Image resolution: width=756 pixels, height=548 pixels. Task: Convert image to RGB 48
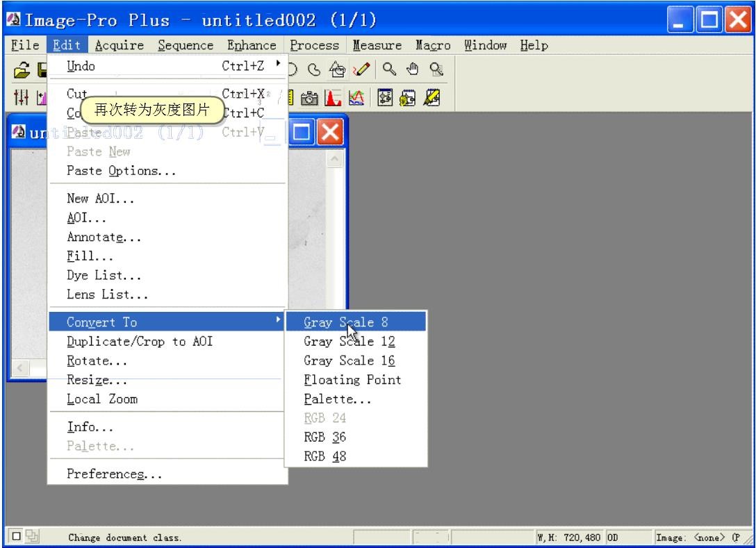pyautogui.click(x=356, y=456)
